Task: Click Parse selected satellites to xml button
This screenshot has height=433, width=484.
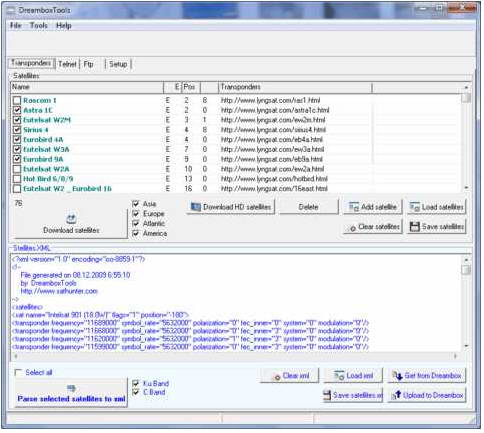Action: 71,392
